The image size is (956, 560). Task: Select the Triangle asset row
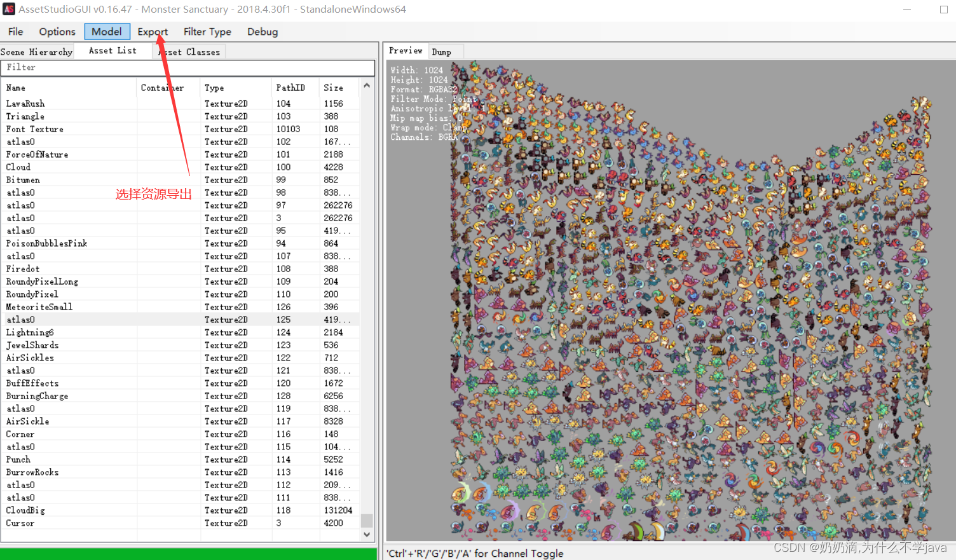coord(181,116)
